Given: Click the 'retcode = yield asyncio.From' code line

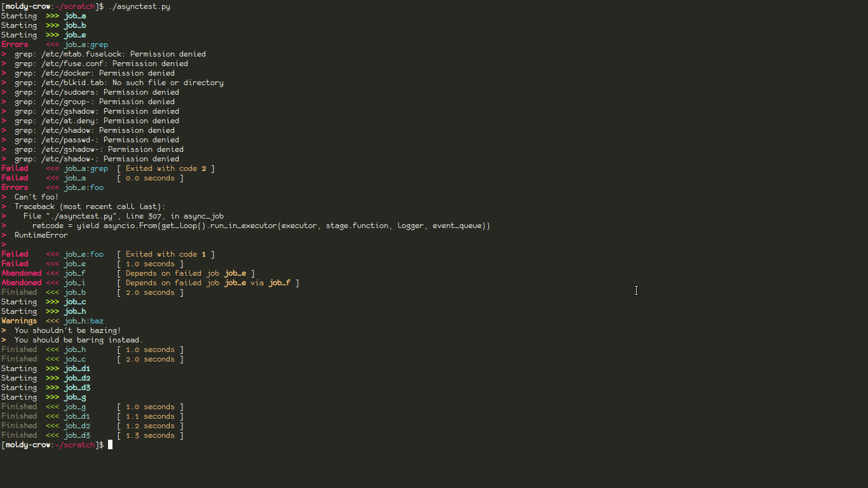Looking at the screenshot, I should [261, 226].
